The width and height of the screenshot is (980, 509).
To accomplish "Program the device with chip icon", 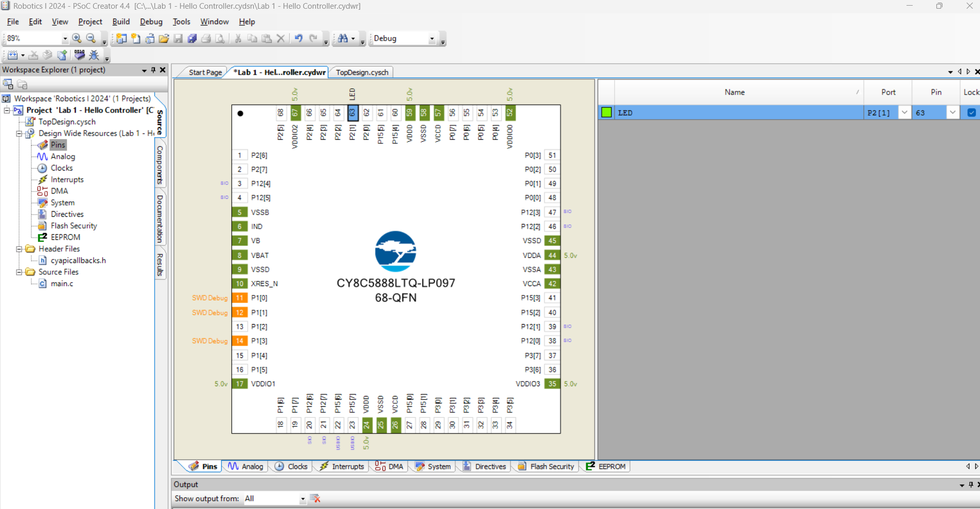I will coord(80,55).
